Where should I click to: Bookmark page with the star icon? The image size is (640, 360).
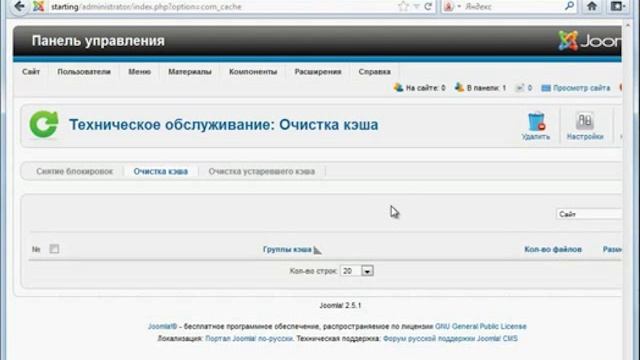pos(403,7)
